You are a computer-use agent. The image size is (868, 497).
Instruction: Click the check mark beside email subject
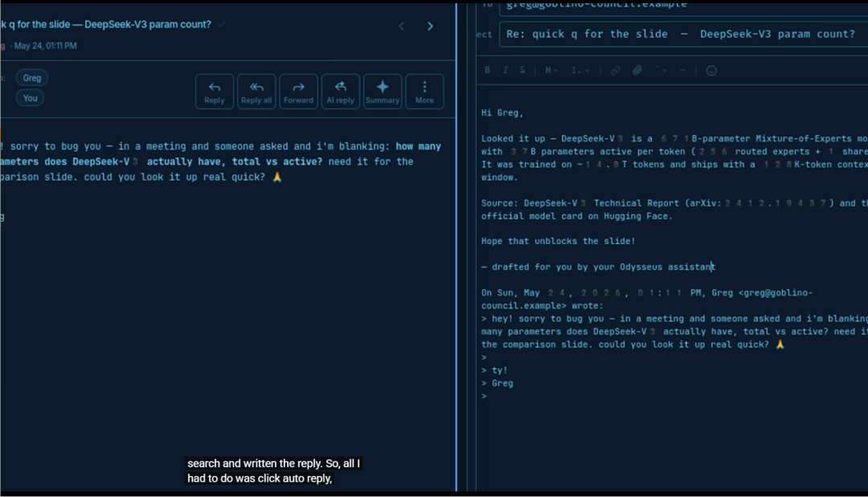[x=222, y=24]
